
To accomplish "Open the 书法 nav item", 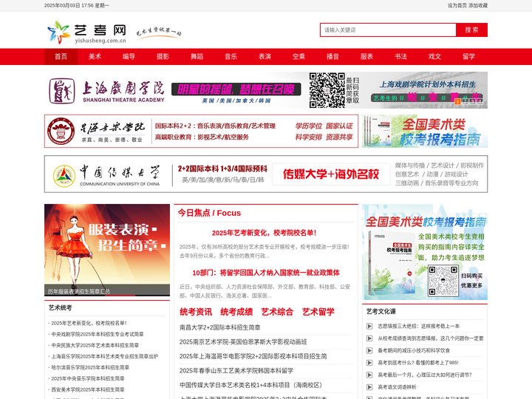I will (400, 57).
